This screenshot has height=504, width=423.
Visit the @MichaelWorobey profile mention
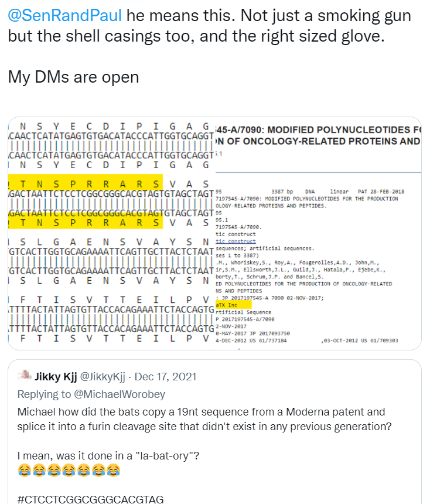[x=117, y=394]
